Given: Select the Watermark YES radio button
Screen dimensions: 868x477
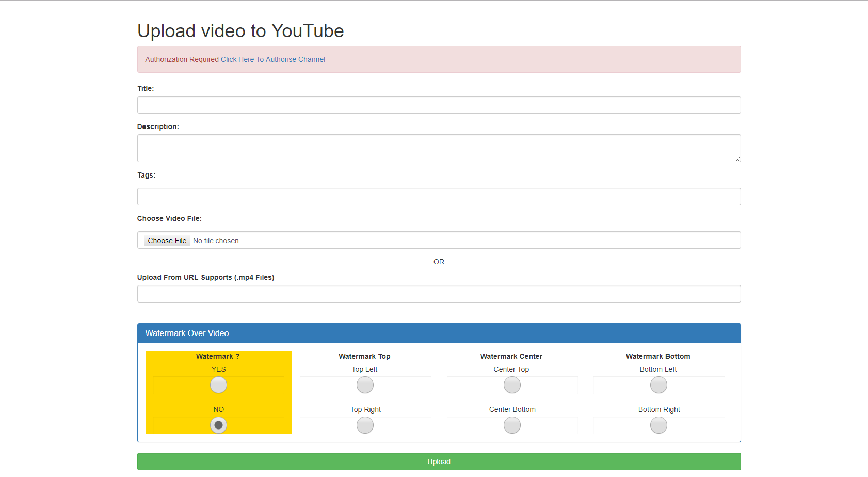Looking at the screenshot, I should tap(218, 385).
